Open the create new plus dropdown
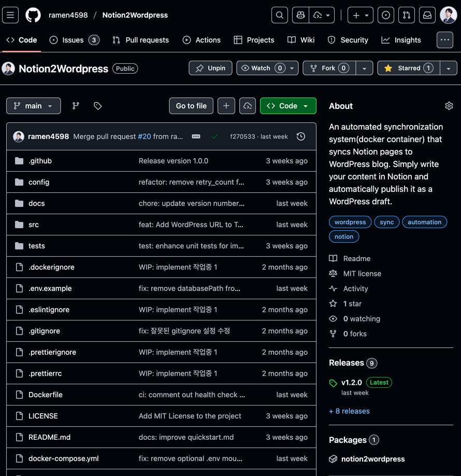461x476 pixels. [361, 15]
